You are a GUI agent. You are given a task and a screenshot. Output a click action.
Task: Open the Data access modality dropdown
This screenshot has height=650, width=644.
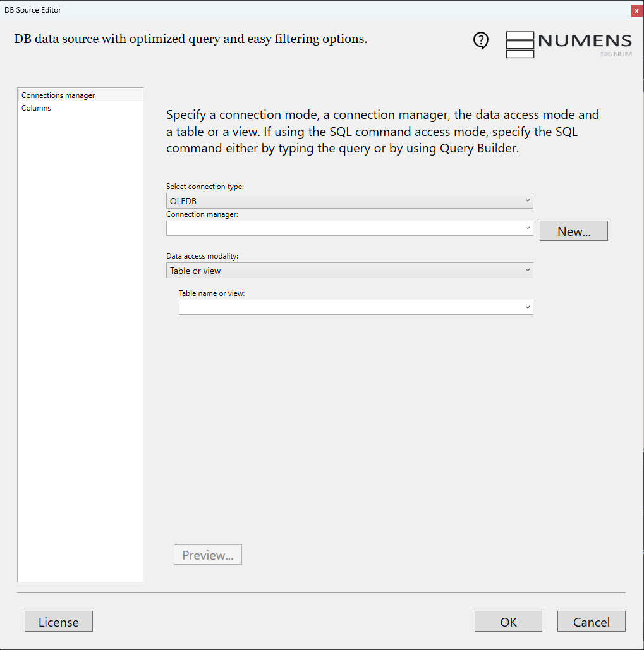coord(349,271)
